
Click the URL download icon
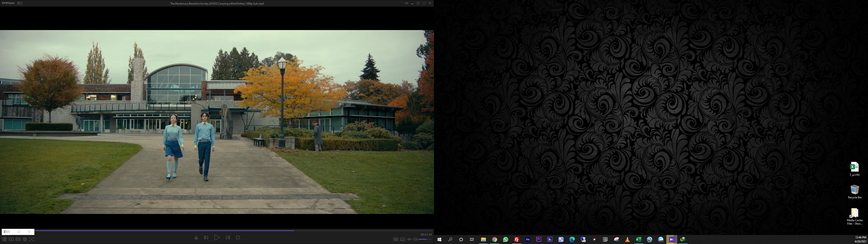[11, 239]
